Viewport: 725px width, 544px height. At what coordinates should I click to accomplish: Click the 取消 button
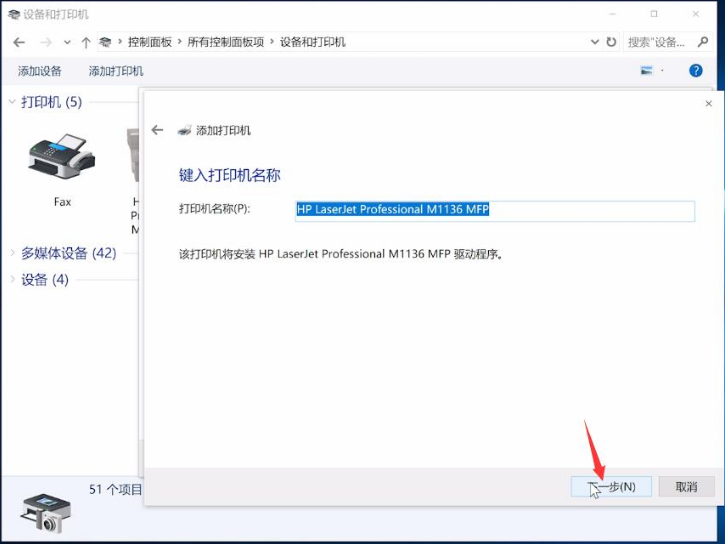pyautogui.click(x=686, y=487)
